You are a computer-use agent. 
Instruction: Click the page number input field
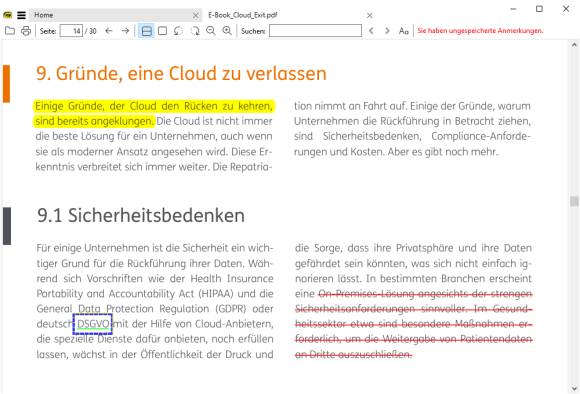71,31
